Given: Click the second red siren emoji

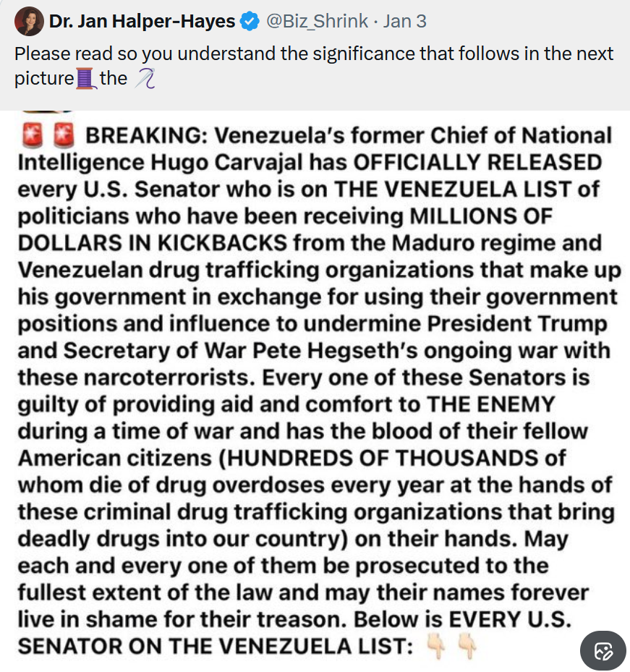Looking at the screenshot, I should (x=64, y=135).
